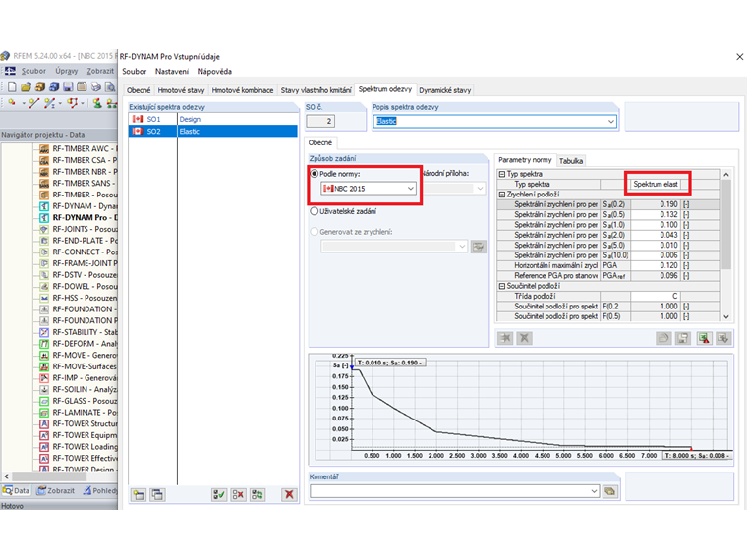Collapse 'Zrychlení podloží' group
The width and height of the screenshot is (747, 560).
(x=501, y=195)
